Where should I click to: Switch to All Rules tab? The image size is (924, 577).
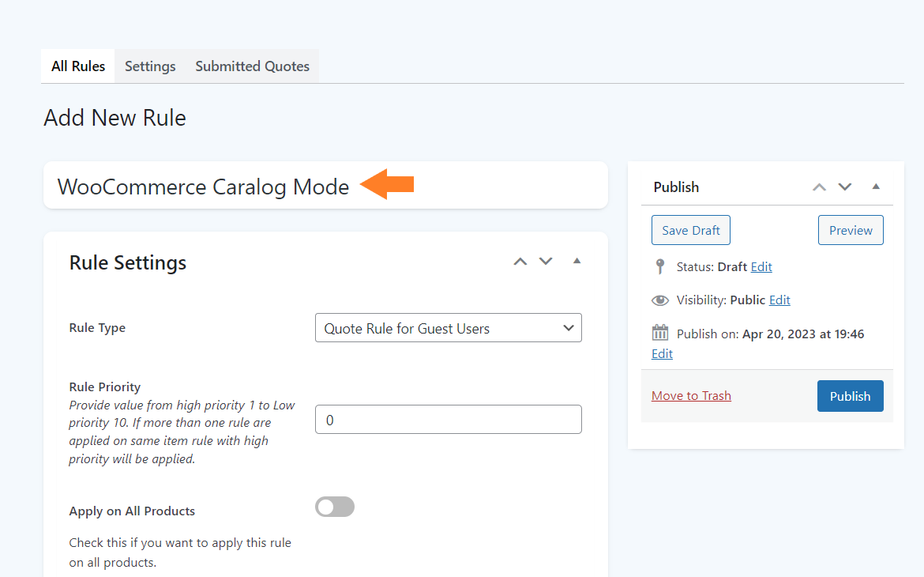(77, 66)
